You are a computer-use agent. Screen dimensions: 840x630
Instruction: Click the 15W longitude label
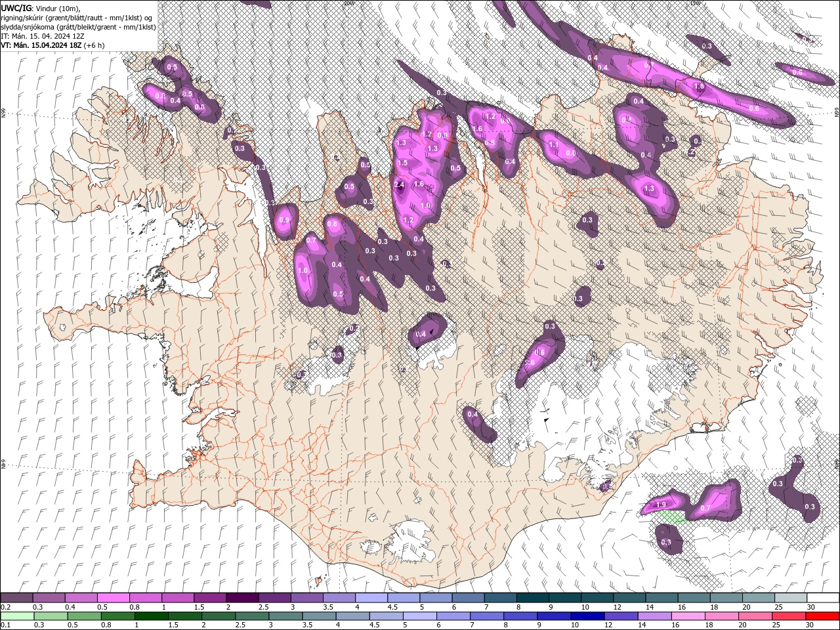coord(695,3)
